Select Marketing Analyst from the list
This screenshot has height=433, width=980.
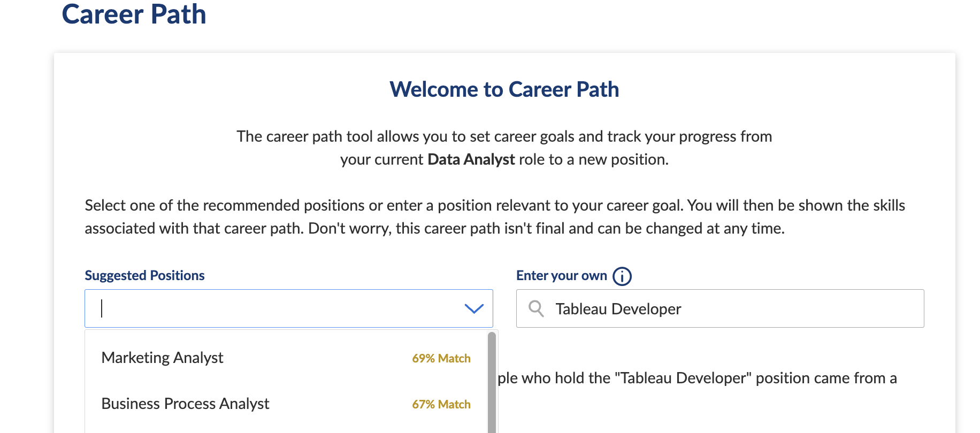[x=163, y=358]
